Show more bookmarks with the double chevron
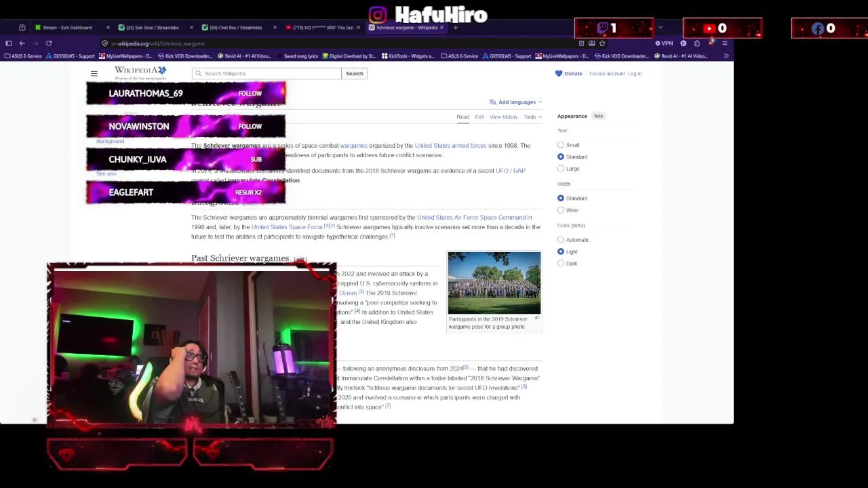Screen dimensions: 868x488 click(x=726, y=56)
